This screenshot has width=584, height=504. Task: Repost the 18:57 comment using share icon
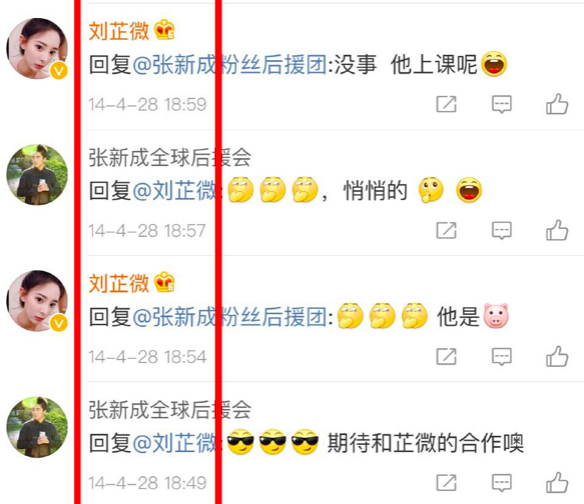(x=446, y=230)
